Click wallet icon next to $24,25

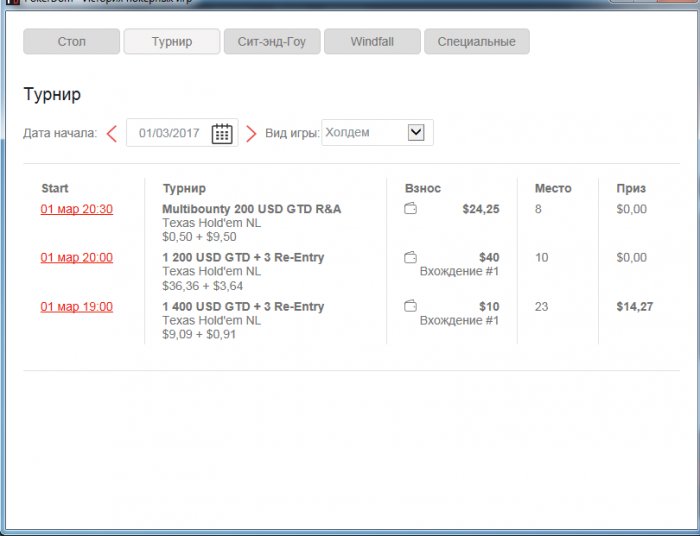pos(410,208)
